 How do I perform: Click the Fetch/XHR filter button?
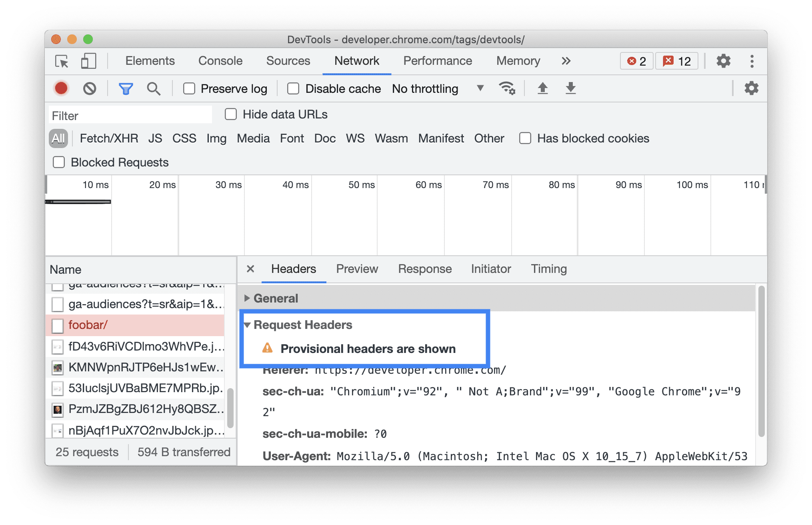[109, 138]
